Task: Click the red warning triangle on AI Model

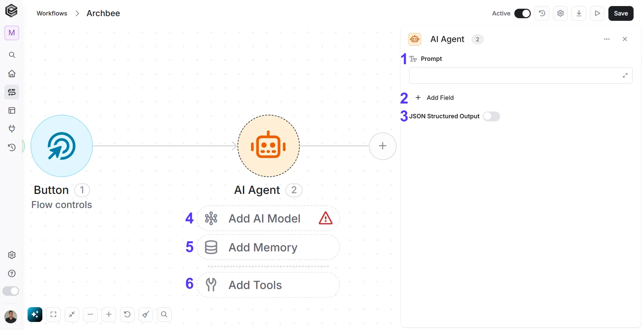Action: pos(326,218)
